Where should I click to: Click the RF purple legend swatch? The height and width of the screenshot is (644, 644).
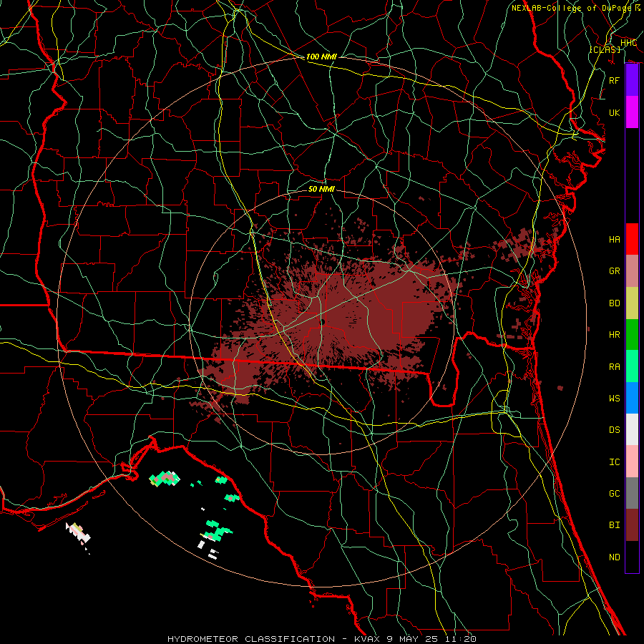pyautogui.click(x=632, y=80)
